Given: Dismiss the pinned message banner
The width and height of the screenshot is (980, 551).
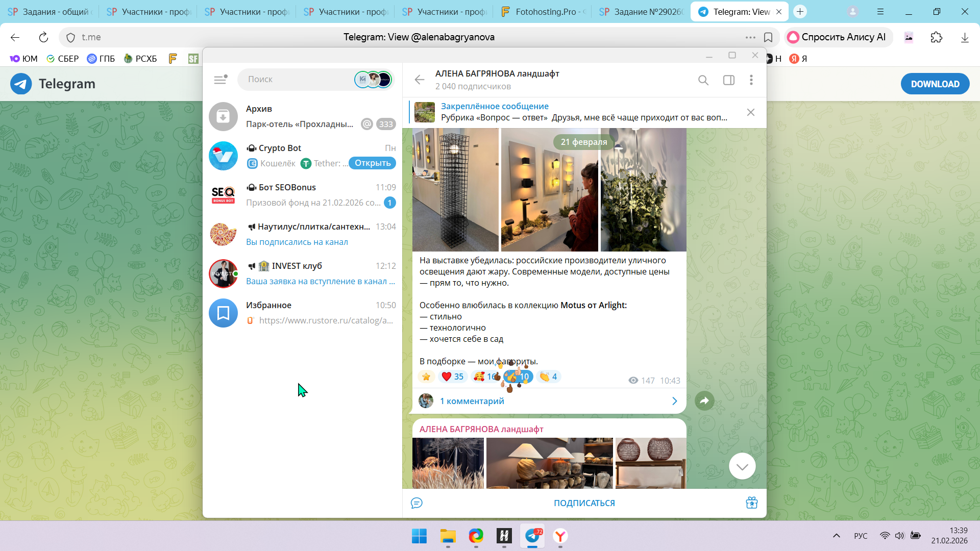Looking at the screenshot, I should pyautogui.click(x=750, y=112).
